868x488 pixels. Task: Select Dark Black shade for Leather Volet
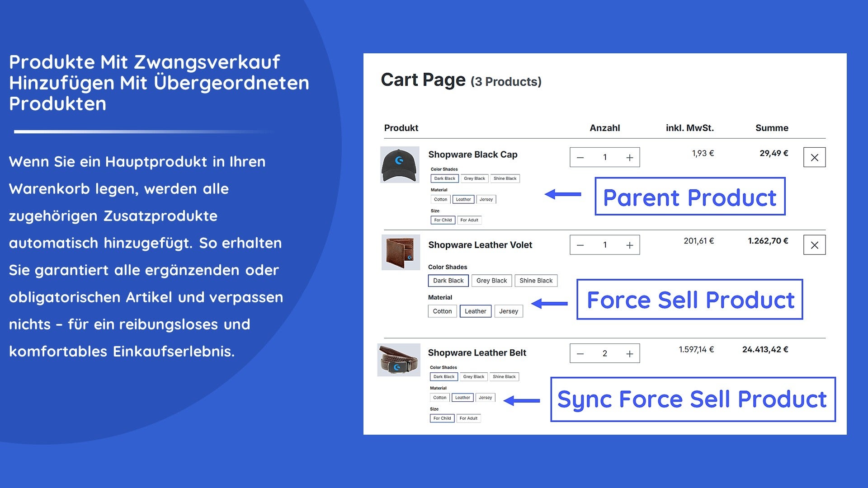click(448, 281)
